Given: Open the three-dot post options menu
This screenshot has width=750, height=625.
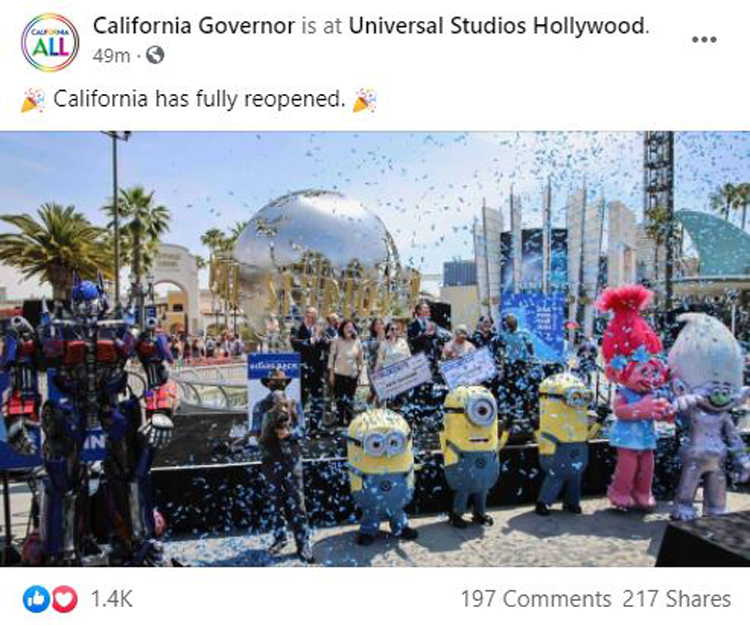Looking at the screenshot, I should click(704, 40).
